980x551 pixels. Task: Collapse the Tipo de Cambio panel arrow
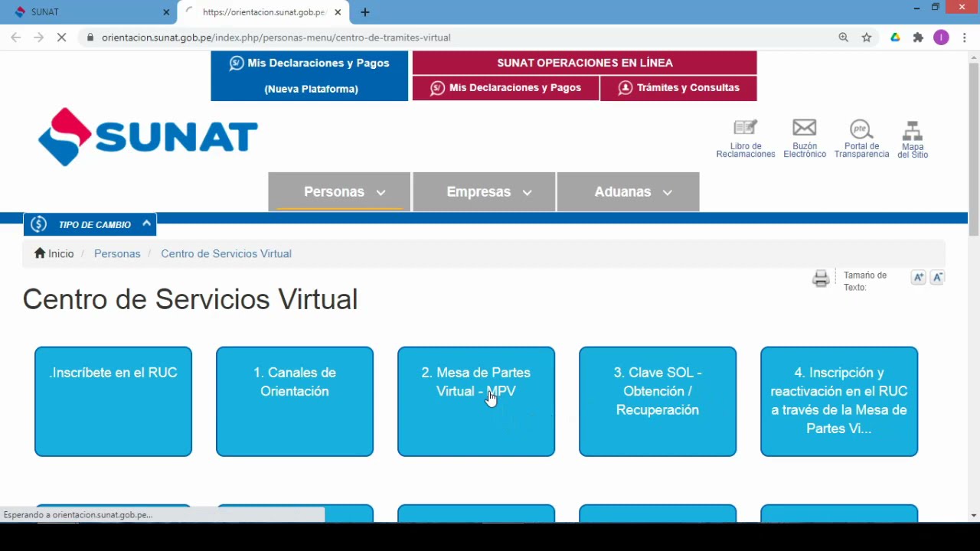click(x=146, y=223)
